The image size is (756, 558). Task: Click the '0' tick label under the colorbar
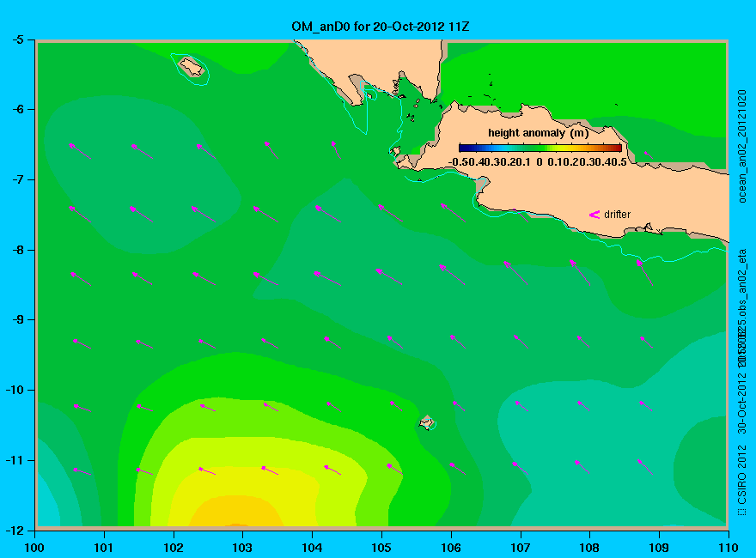coord(539,162)
